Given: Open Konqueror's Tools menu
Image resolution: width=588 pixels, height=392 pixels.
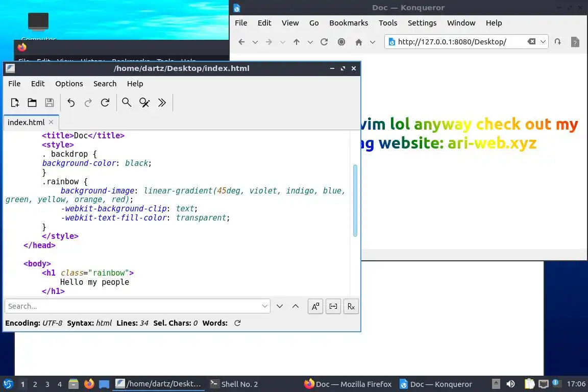Looking at the screenshot, I should tap(388, 23).
